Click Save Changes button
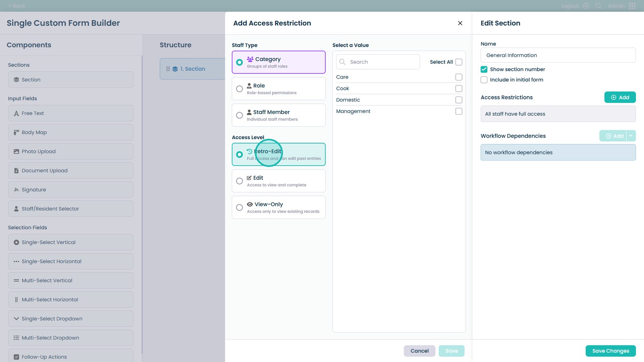644x362 pixels. 610,351
